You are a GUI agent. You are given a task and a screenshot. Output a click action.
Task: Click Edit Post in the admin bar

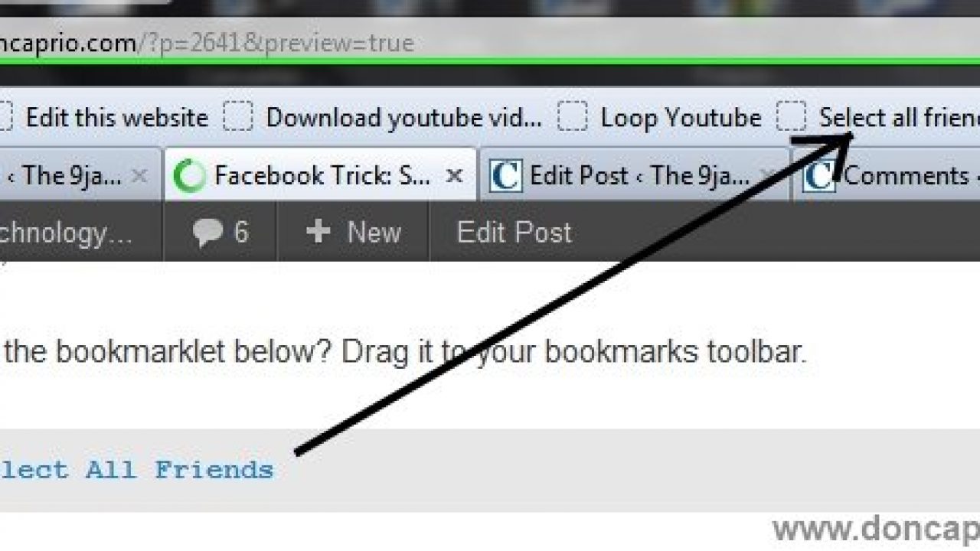(514, 232)
